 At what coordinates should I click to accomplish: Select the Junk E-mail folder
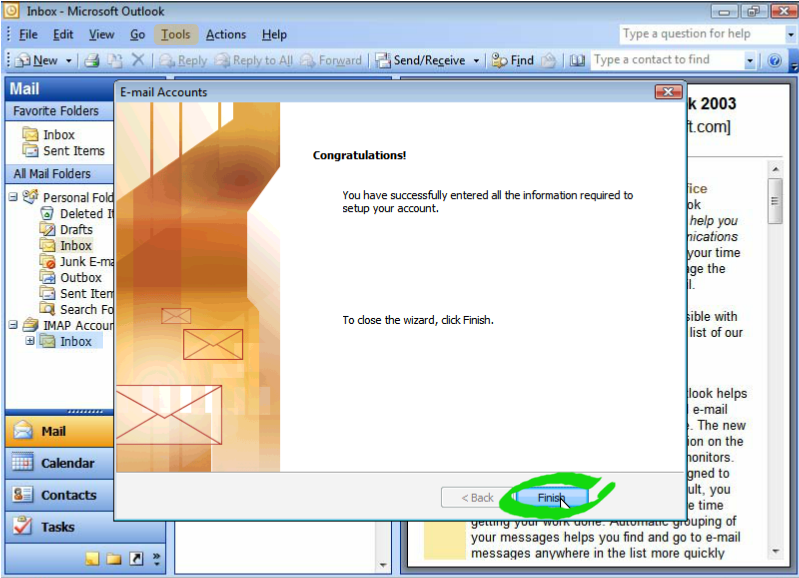76,261
